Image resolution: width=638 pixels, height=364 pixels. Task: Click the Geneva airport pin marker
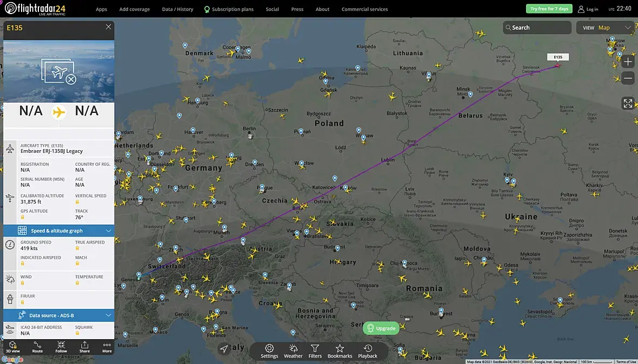click(139, 275)
